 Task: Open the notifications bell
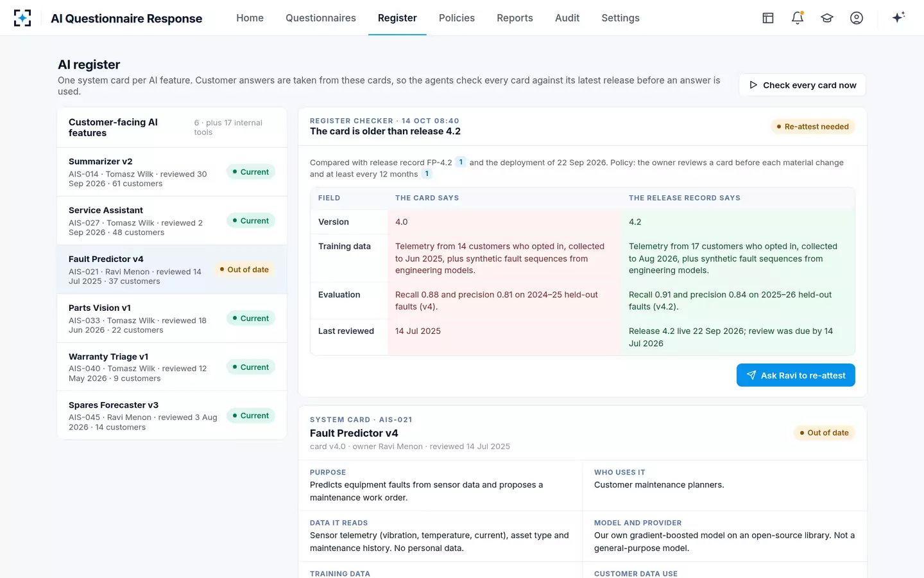798,18
